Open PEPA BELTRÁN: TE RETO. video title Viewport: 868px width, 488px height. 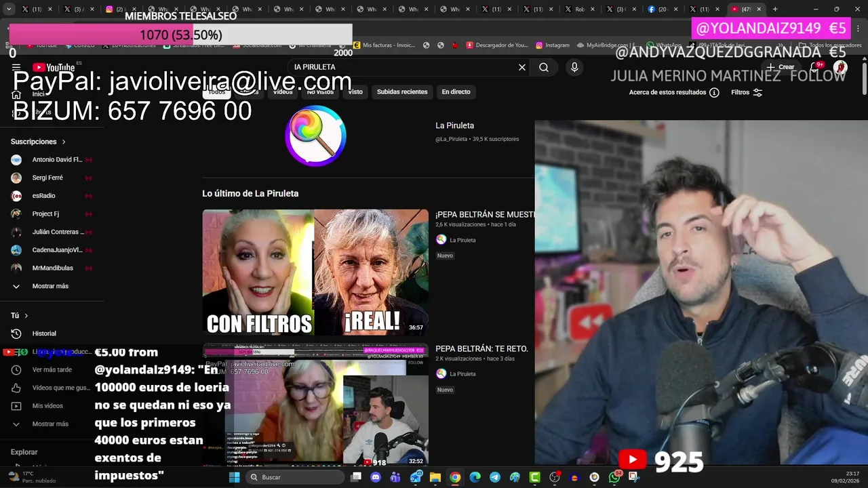[x=481, y=348]
